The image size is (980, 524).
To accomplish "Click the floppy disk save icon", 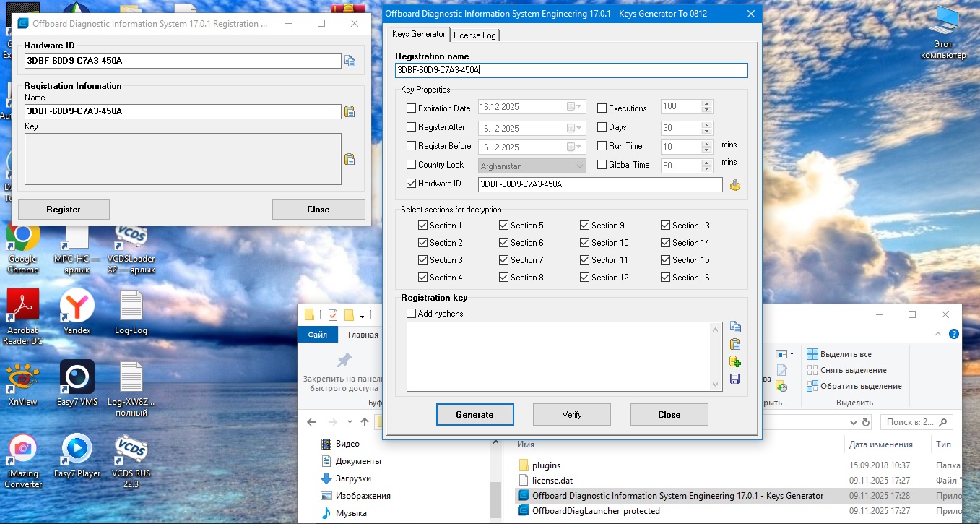I will point(735,379).
